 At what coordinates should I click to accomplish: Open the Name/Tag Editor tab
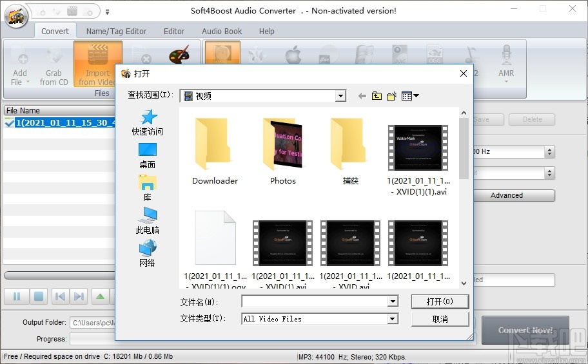point(116,31)
